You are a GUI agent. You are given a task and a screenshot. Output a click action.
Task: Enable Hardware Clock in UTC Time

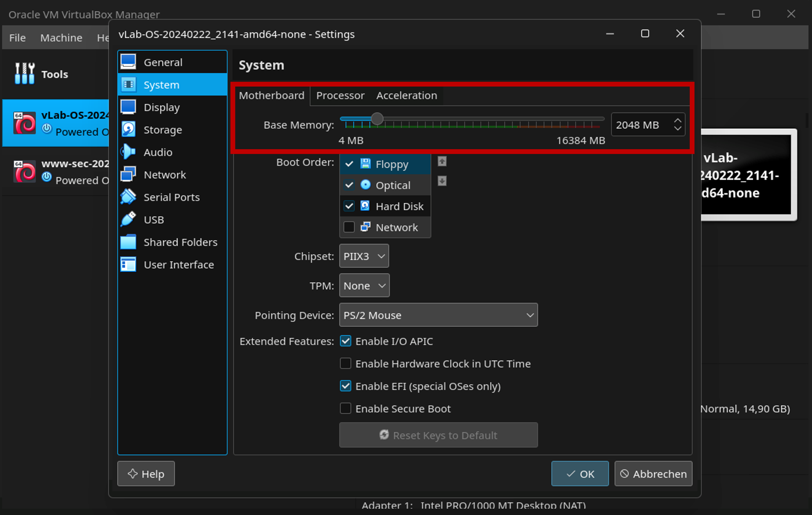[345, 364]
